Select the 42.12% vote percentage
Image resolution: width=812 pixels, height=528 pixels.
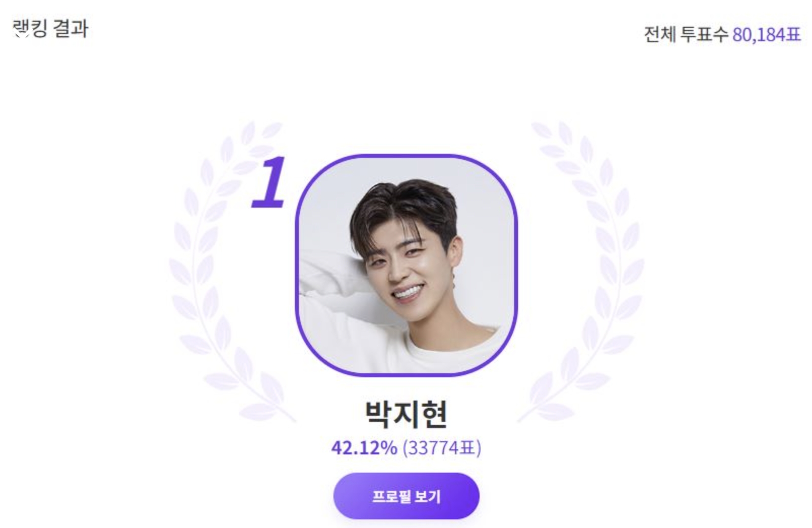(364, 448)
